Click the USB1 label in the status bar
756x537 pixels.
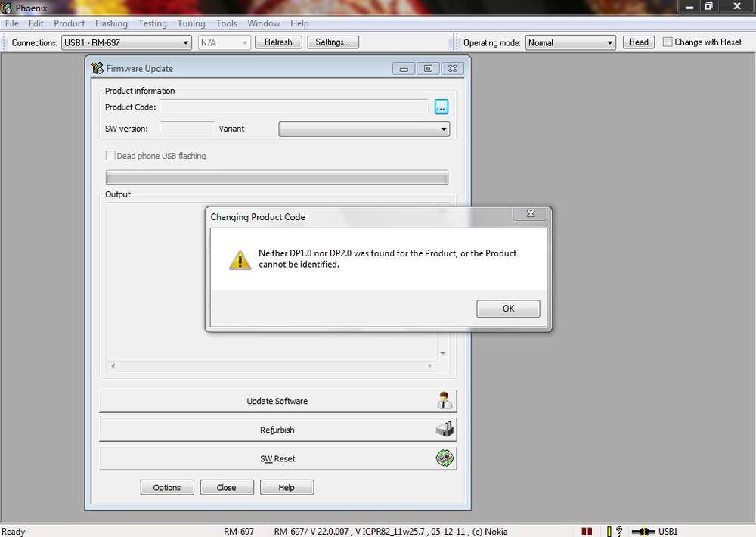click(668, 532)
